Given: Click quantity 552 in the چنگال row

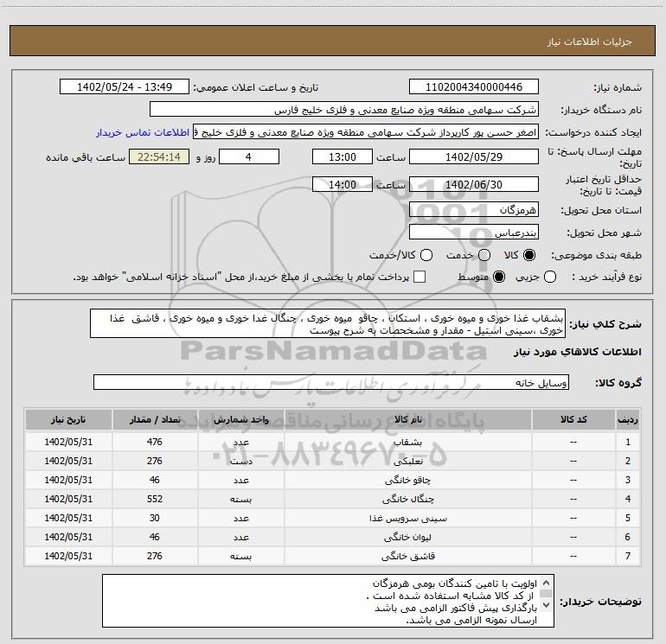Looking at the screenshot, I should (155, 499).
